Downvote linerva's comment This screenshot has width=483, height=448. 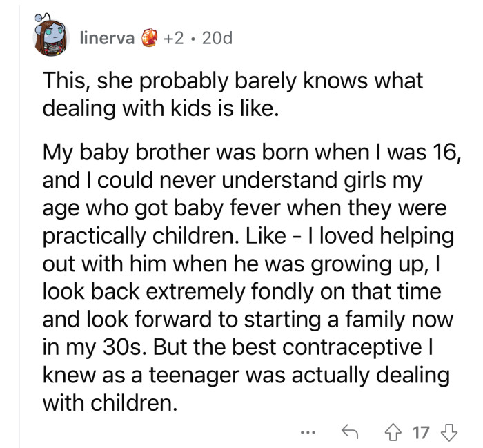(449, 433)
